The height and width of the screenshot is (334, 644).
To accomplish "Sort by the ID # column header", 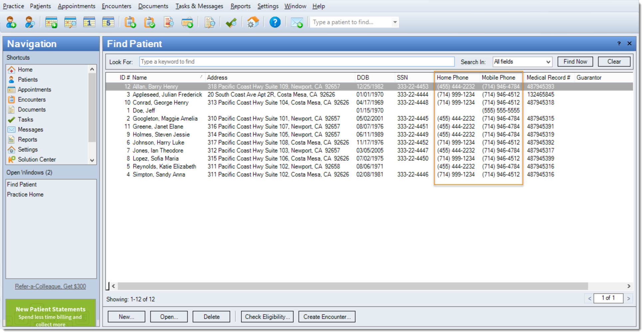I will pyautogui.click(x=124, y=78).
